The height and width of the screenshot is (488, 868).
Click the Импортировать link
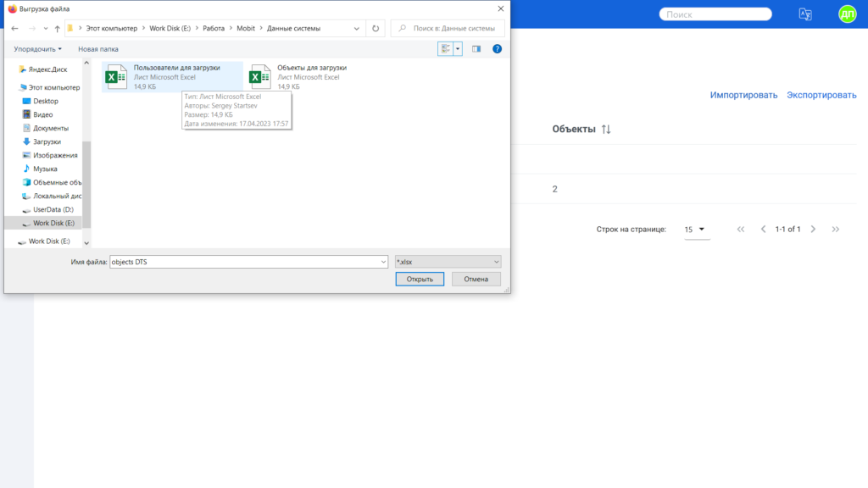coord(743,95)
